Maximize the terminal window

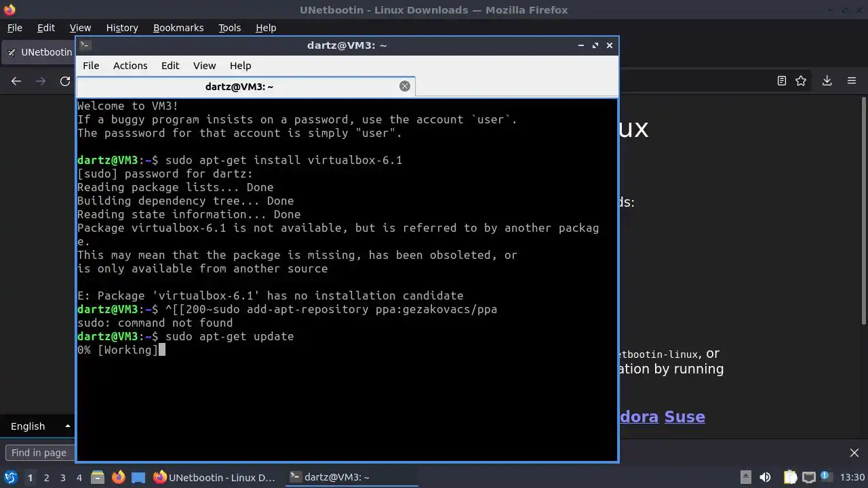[x=595, y=45]
